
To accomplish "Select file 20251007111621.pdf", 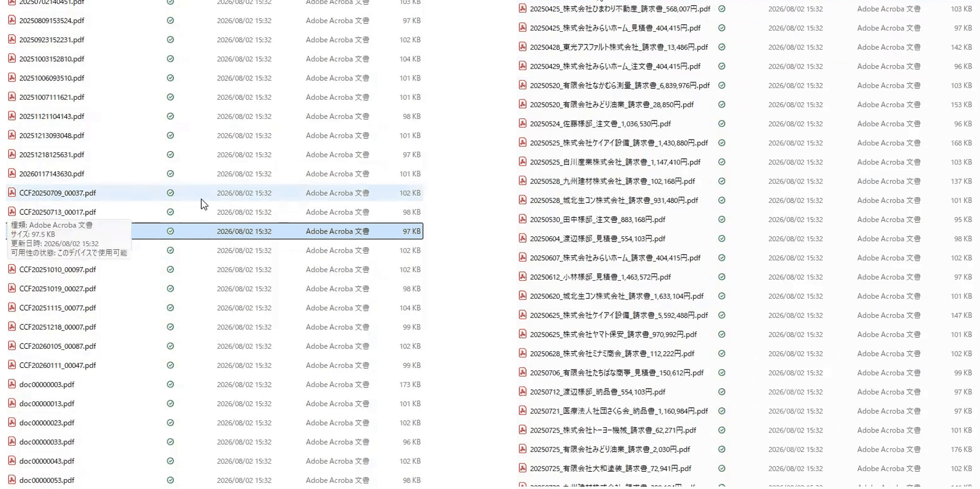I will coord(52,97).
